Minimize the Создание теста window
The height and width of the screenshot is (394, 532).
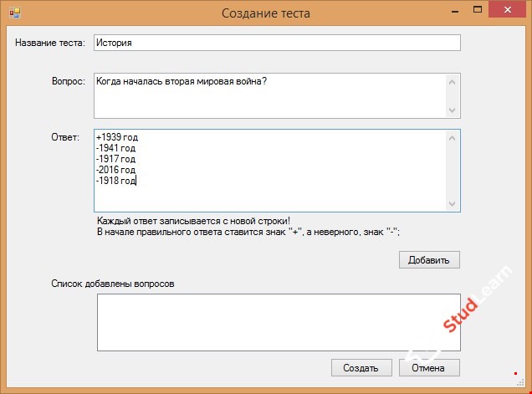coord(453,12)
